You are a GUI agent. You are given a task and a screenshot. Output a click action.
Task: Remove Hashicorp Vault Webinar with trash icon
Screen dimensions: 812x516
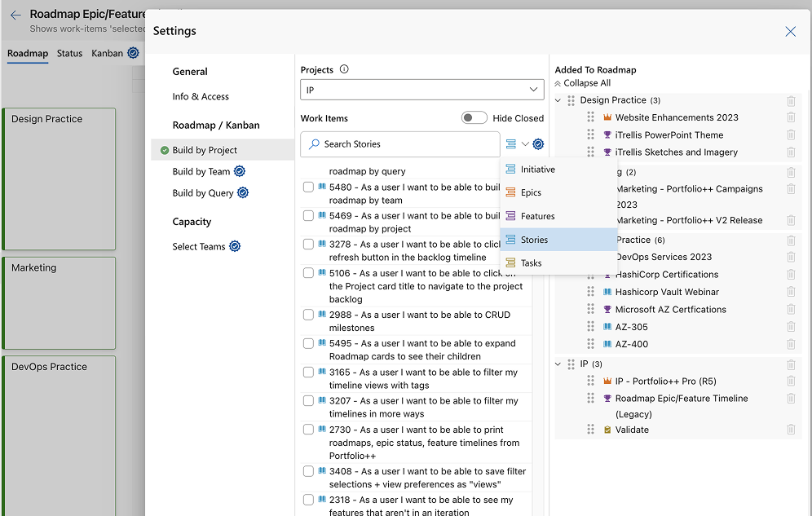[791, 292]
